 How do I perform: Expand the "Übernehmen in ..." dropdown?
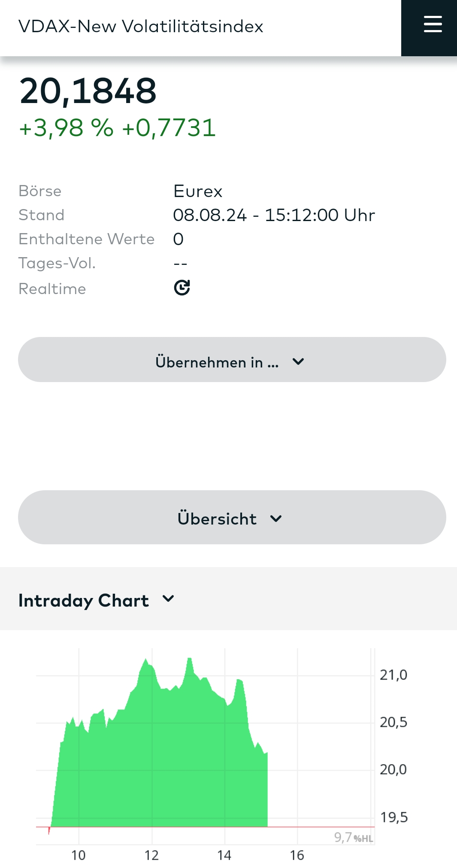[232, 360]
